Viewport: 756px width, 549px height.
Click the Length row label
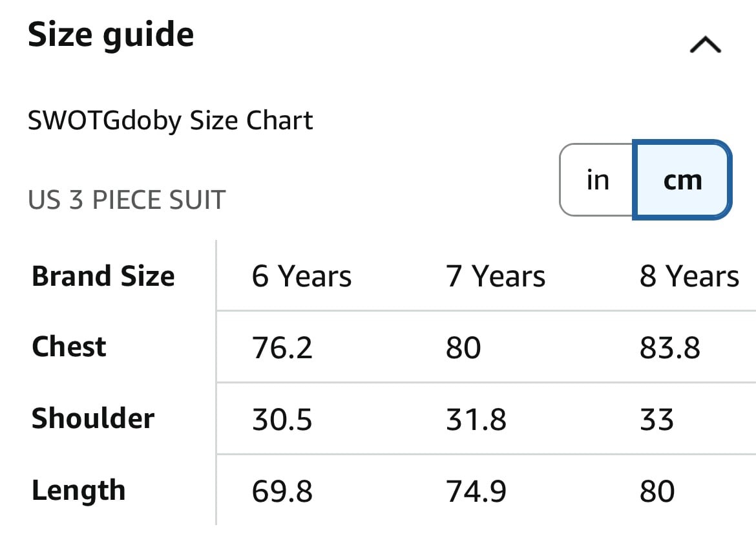tap(79, 491)
